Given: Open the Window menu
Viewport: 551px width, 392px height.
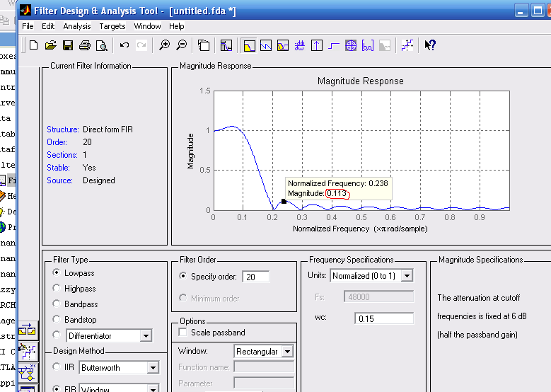Looking at the screenshot, I should coord(147,26).
